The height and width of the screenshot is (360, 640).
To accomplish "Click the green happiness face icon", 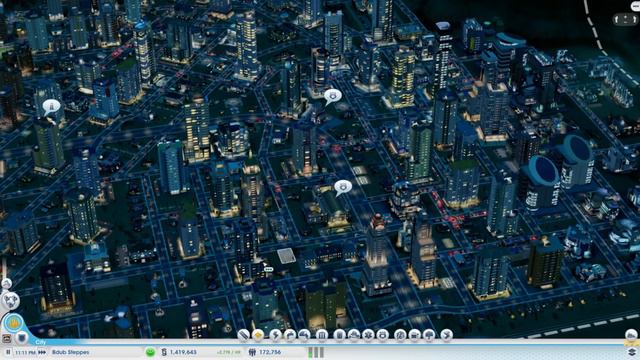I will click(150, 352).
